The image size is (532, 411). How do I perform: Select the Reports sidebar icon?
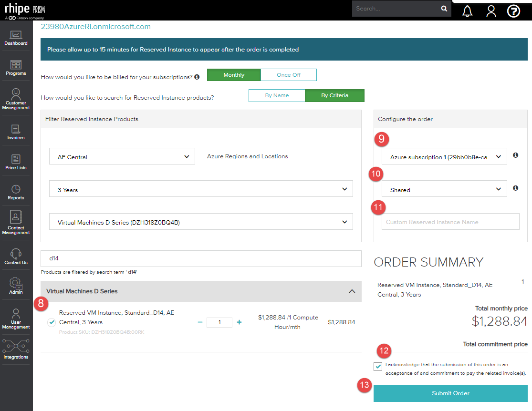click(16, 191)
